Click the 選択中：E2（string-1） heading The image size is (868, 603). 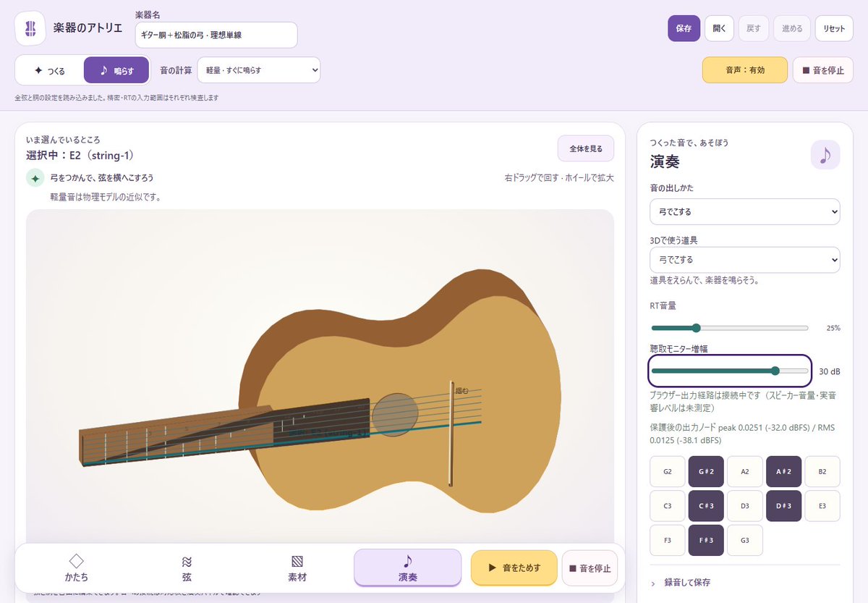[80, 156]
